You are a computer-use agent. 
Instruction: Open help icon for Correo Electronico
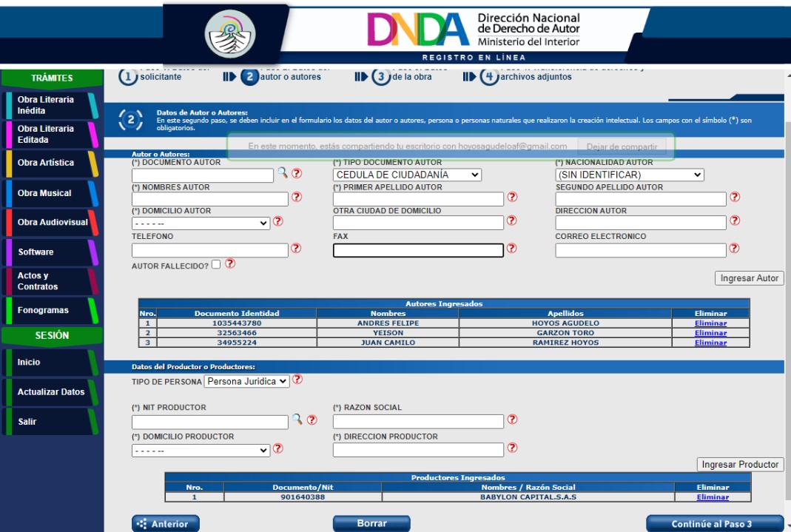point(734,248)
